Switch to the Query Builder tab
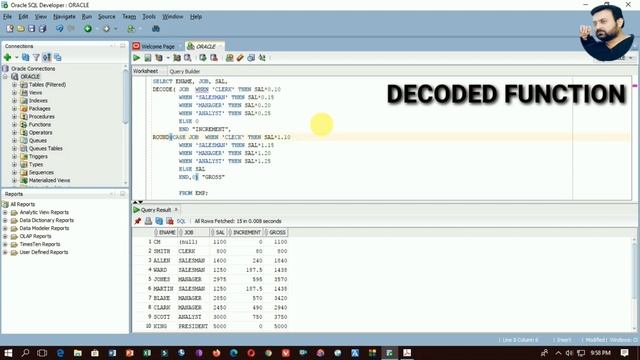640x360 pixels. coord(184,71)
